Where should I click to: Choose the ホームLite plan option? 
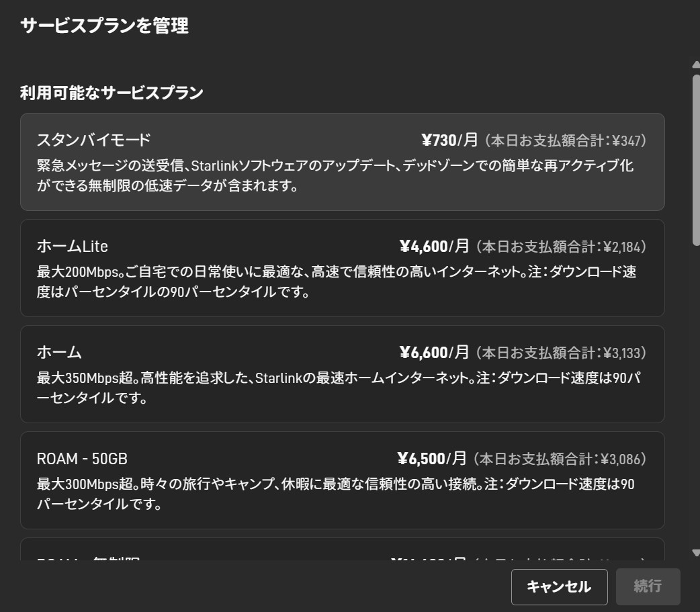[343, 268]
